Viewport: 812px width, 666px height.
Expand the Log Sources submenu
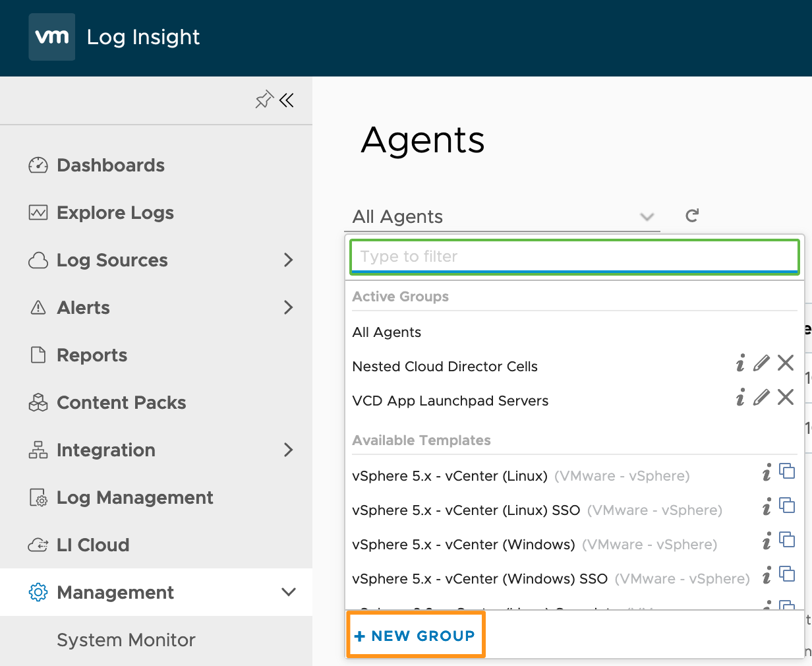tap(288, 260)
